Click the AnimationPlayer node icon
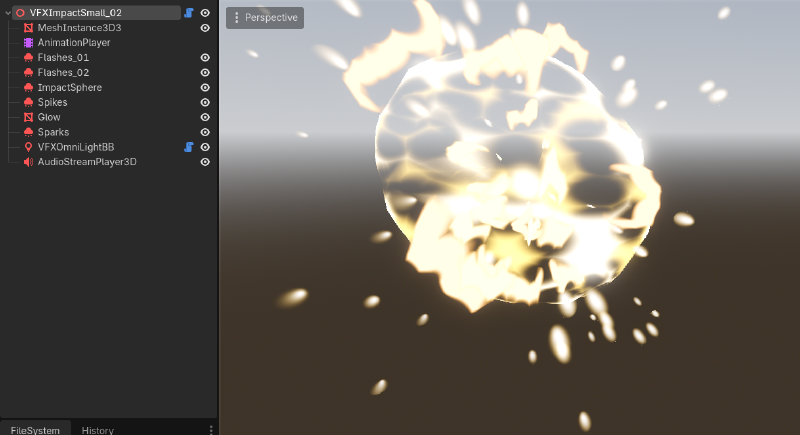 29,42
